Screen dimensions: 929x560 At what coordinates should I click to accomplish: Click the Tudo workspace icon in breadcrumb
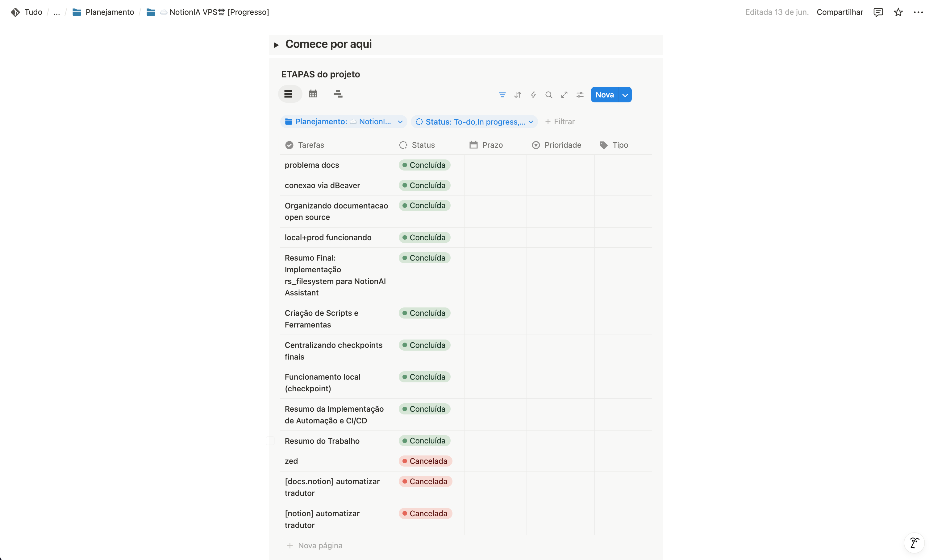(x=15, y=12)
